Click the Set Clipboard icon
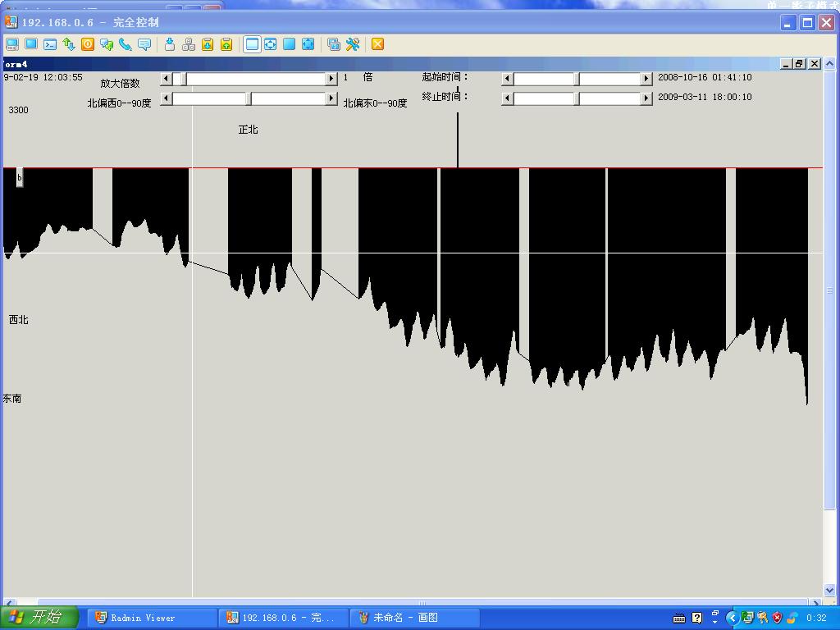The height and width of the screenshot is (630, 840). 208,44
